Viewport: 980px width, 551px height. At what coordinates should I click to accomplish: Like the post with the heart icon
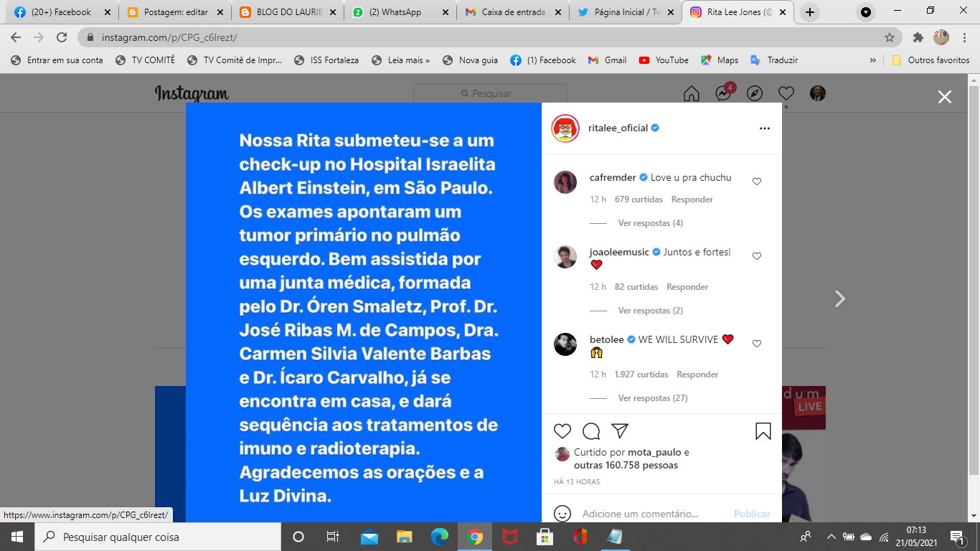pos(562,431)
